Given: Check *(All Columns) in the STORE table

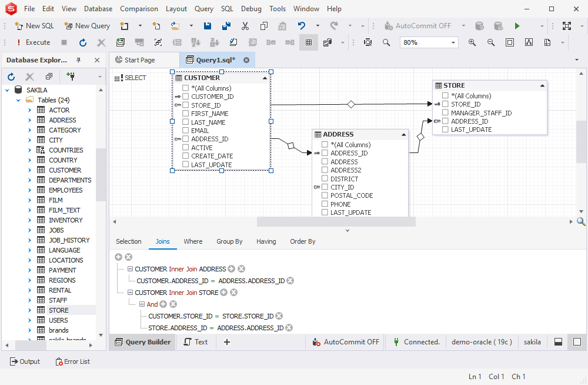Looking at the screenshot, I should tap(445, 95).
